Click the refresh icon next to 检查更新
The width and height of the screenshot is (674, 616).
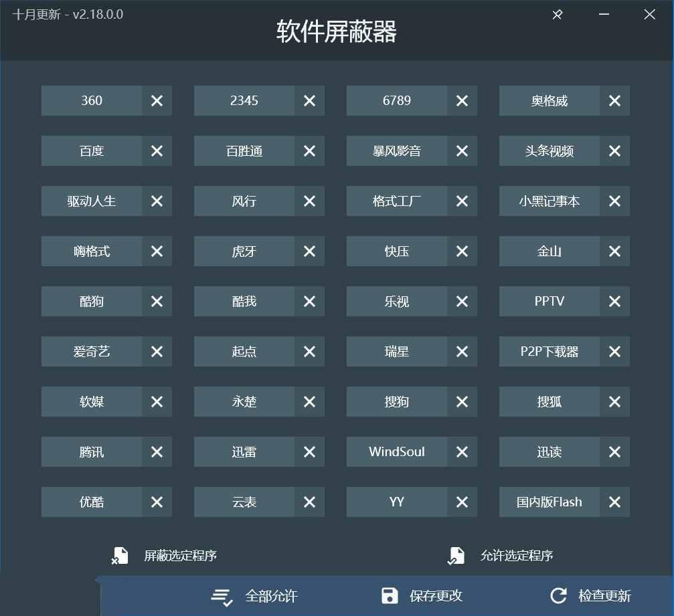[559, 595]
